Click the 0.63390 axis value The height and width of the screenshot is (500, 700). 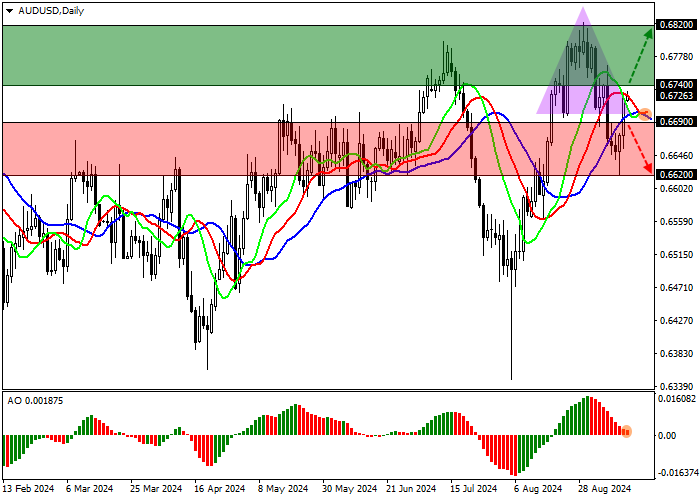(x=676, y=387)
